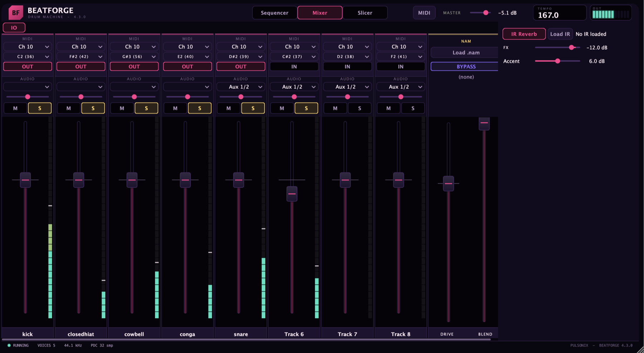Enable the IR Reverb button
The width and height of the screenshot is (644, 353).
524,34
